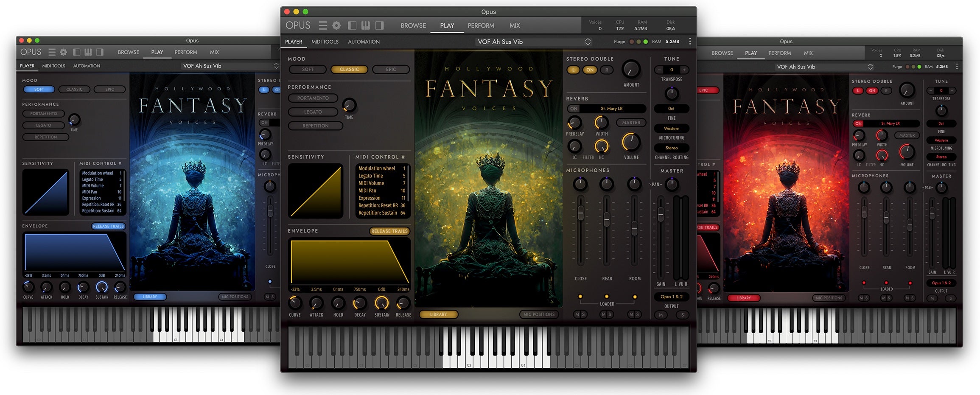The height and width of the screenshot is (395, 980).
Task: Enable the Epic mood
Action: pos(391,69)
